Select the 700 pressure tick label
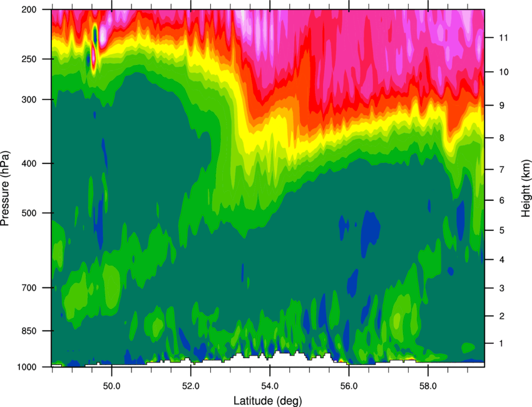This screenshot has width=532, height=407. (29, 287)
